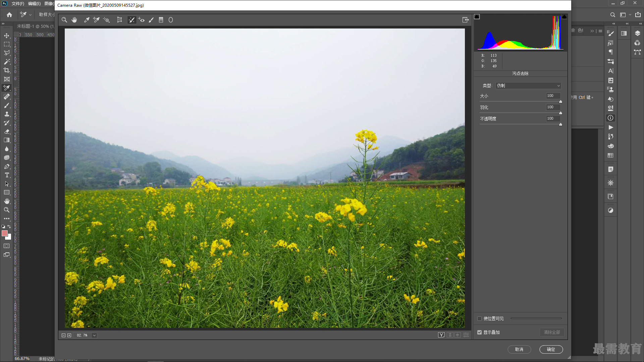This screenshot has height=362, width=644.
Task: Open the Info panel icon
Action: pos(611,118)
